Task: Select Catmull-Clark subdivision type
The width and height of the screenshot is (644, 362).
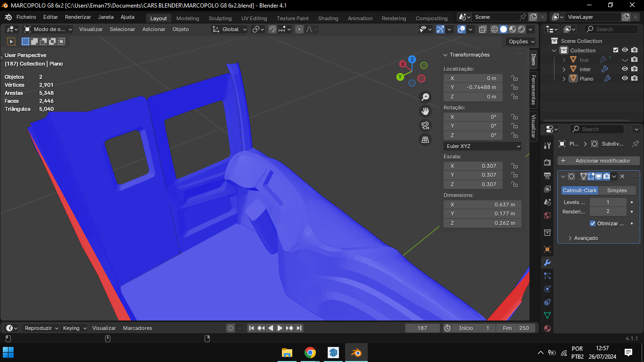Action: [x=580, y=190]
